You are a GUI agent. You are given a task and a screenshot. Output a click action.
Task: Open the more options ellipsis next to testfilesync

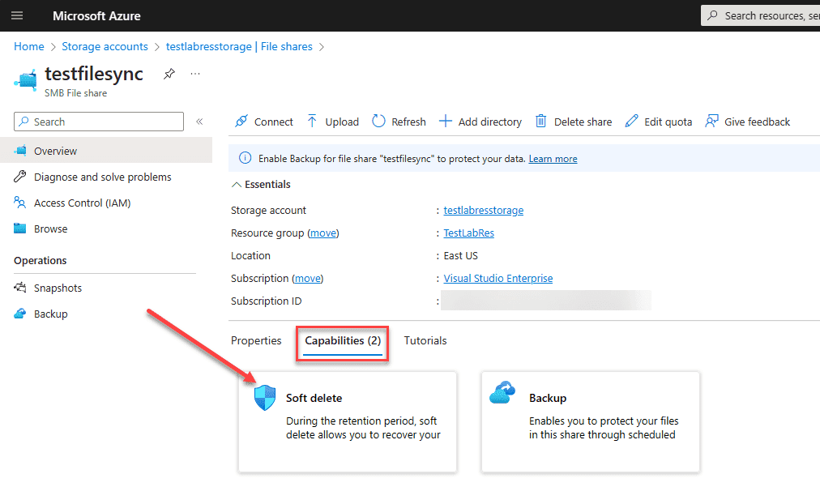195,74
